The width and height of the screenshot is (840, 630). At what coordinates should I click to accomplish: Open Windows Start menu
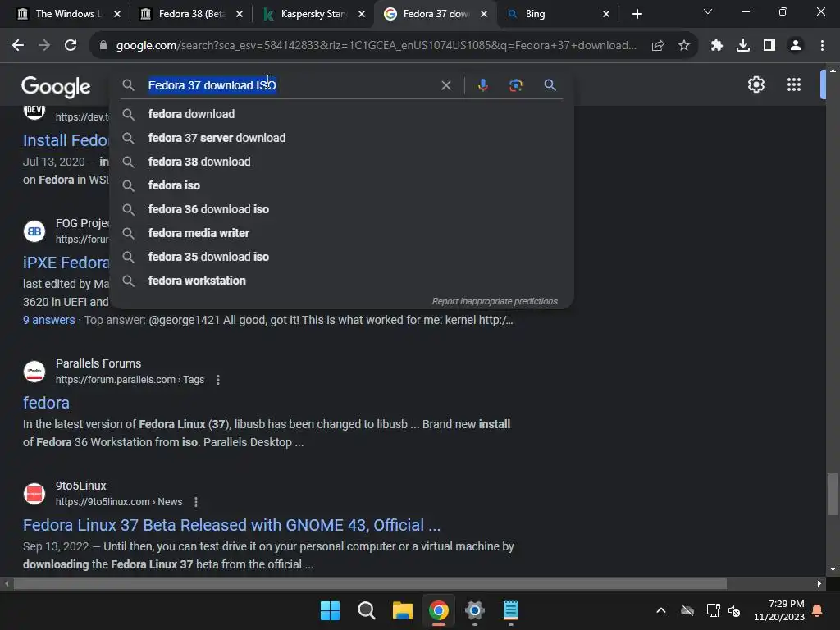click(330, 610)
